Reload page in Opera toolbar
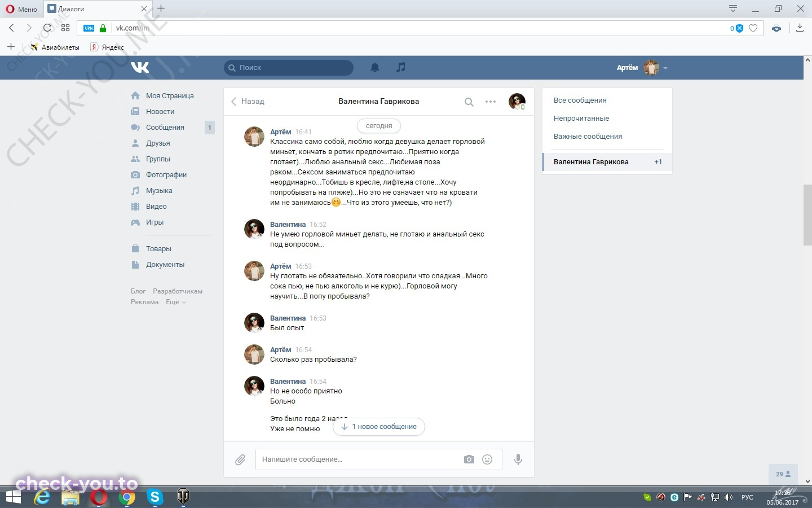Screen dimensions: 812x508 (47, 28)
